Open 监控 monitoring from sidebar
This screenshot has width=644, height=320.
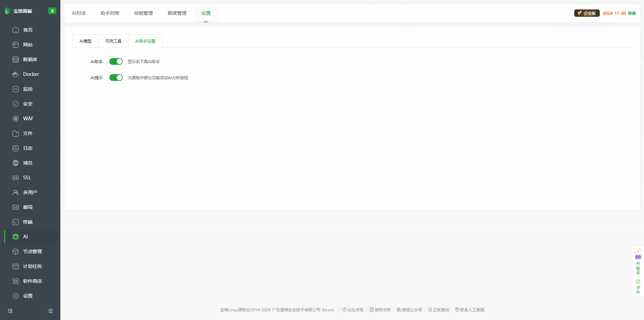click(x=28, y=89)
